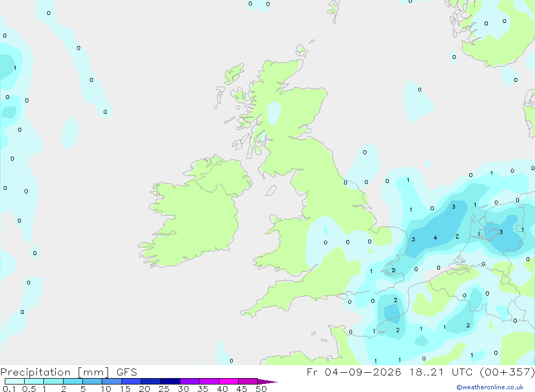Select the 2–5 mm legend color
The width and height of the screenshot is (535, 392).
(73, 381)
